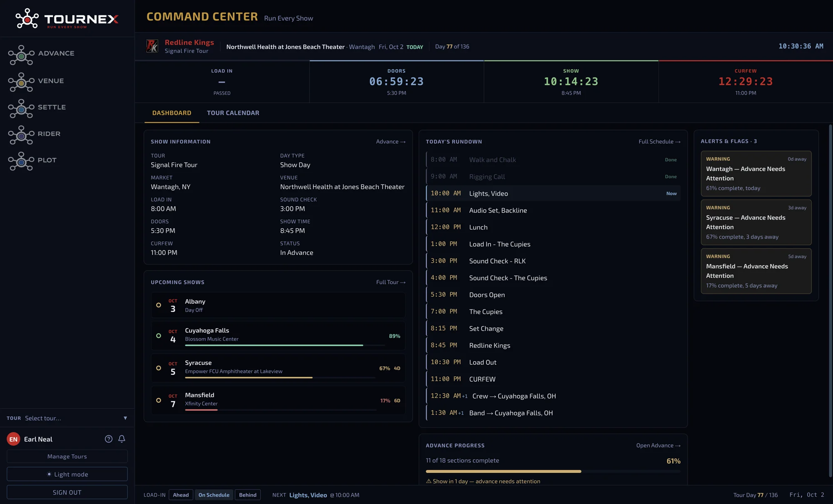This screenshot has width=833, height=504.
Task: Switch to the Tour Calendar tab
Action: point(233,113)
